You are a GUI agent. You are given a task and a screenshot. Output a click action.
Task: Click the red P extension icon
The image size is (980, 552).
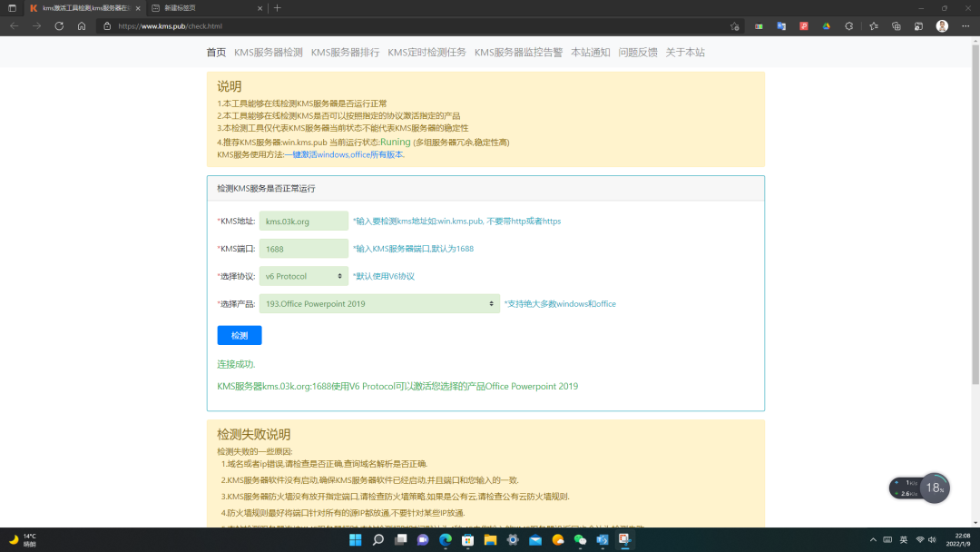tap(803, 27)
